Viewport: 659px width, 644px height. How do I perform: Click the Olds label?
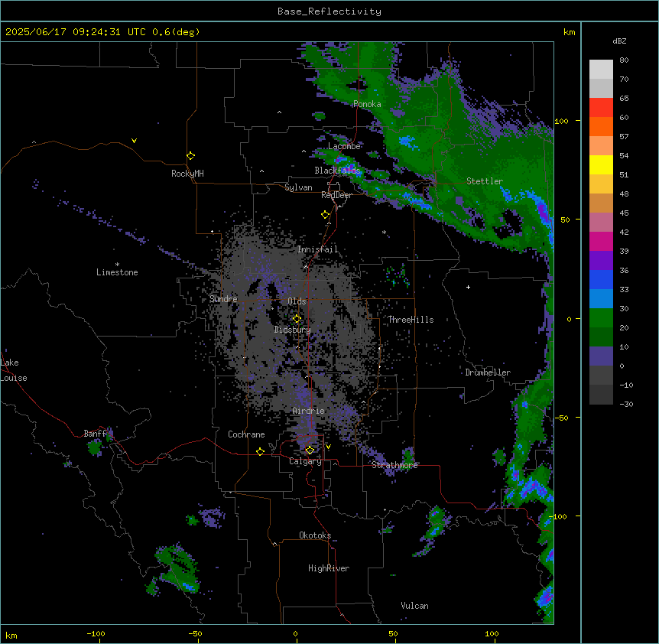297,301
